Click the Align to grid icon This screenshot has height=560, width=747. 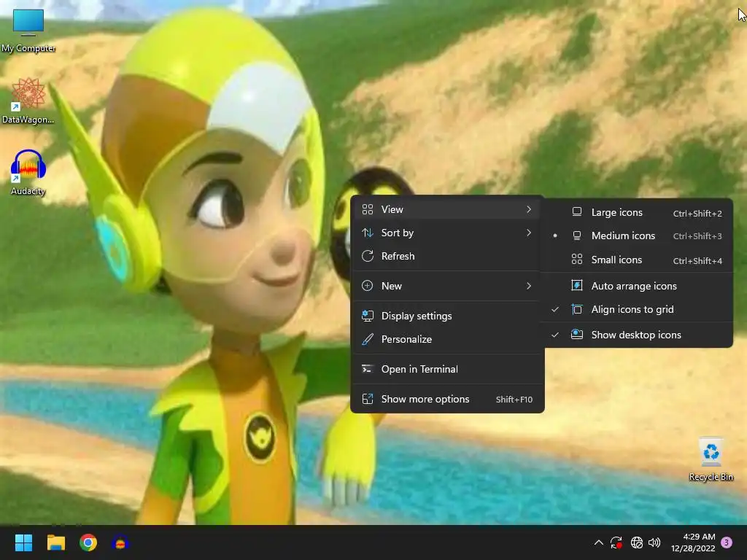pos(577,309)
